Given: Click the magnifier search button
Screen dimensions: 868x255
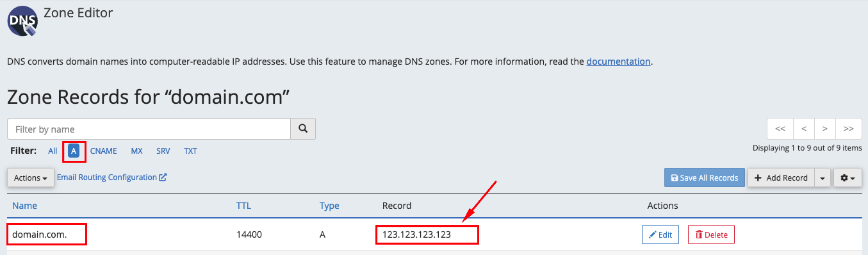Looking at the screenshot, I should (x=303, y=129).
